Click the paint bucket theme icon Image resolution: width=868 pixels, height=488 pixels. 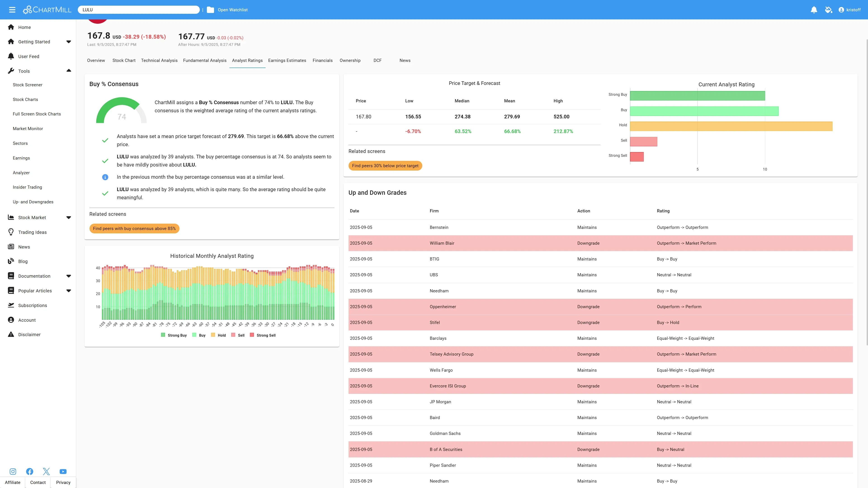[828, 10]
